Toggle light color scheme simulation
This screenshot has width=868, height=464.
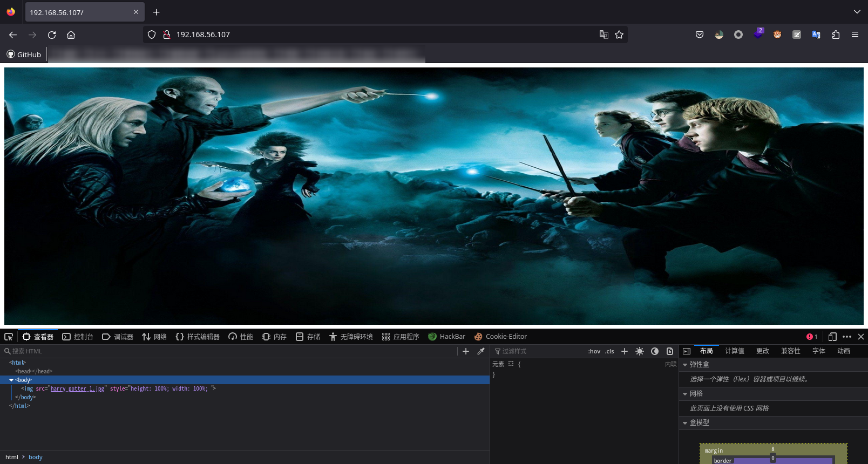(x=640, y=351)
